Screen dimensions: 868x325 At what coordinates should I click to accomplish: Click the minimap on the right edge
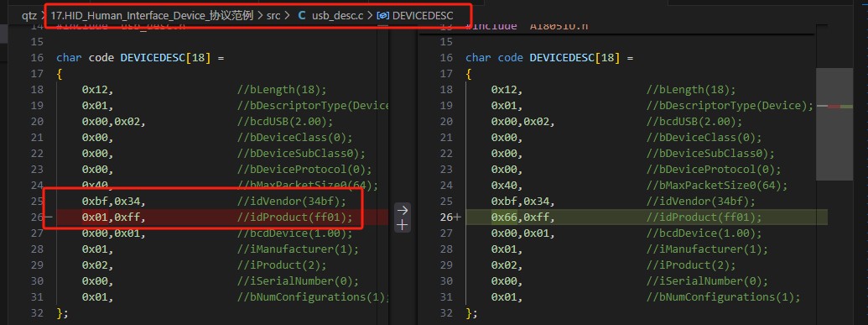(x=834, y=124)
